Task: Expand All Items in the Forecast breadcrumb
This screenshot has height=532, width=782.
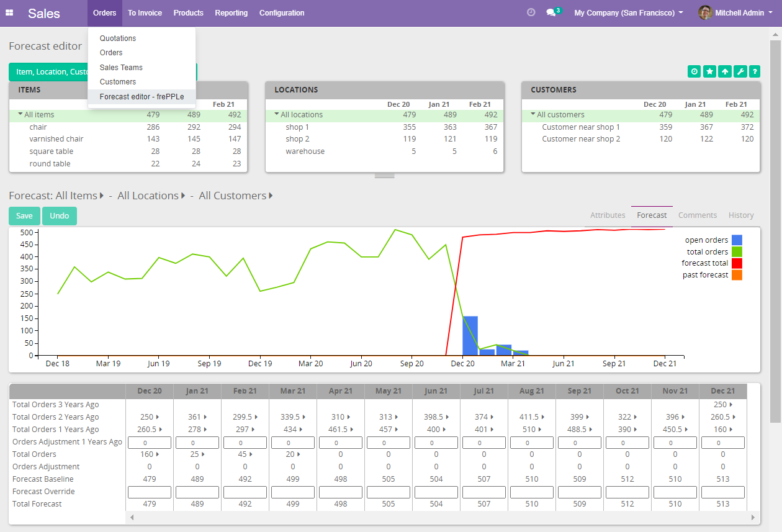Action: tap(101, 195)
